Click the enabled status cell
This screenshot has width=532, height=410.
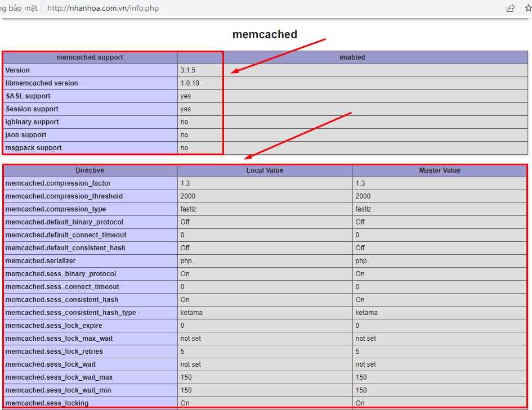click(x=352, y=57)
